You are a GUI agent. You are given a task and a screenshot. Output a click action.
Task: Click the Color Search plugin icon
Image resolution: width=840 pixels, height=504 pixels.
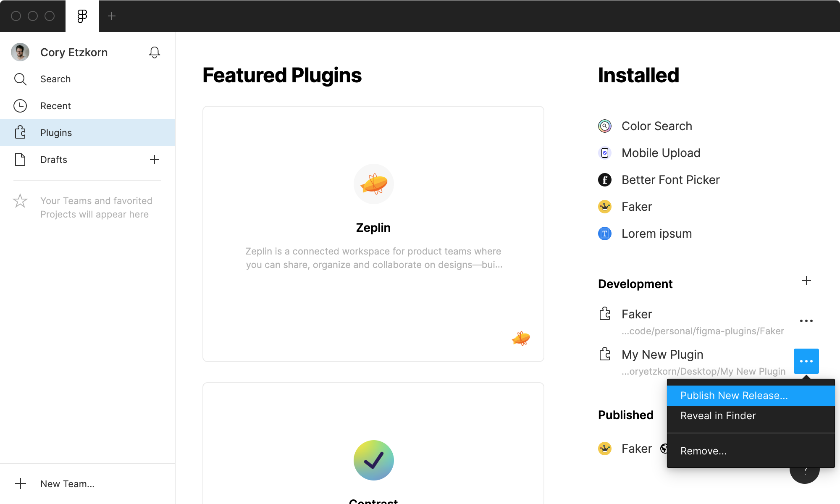(604, 126)
